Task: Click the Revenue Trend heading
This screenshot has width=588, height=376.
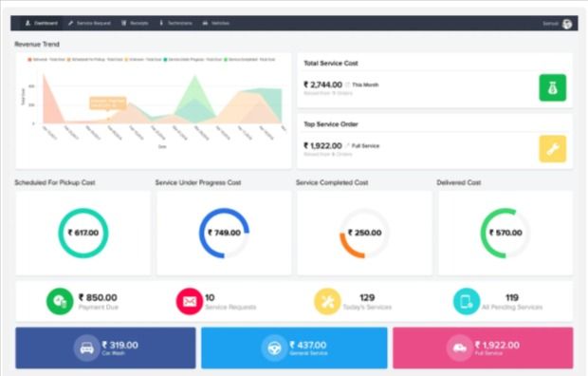Action: click(x=37, y=45)
